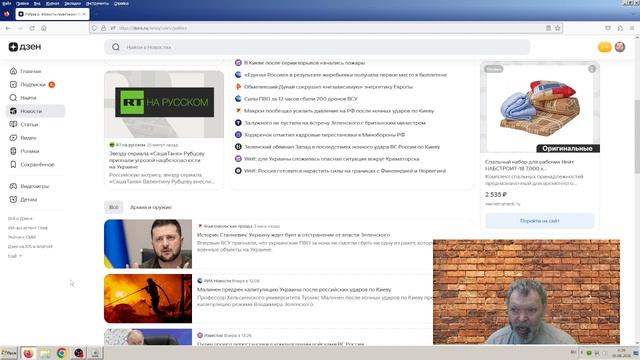
Task: Open the Вид menu
Action: click(37, 3)
